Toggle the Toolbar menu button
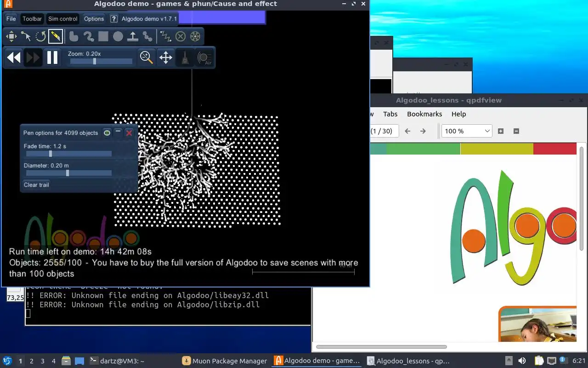The width and height of the screenshot is (588, 368). pyautogui.click(x=32, y=19)
